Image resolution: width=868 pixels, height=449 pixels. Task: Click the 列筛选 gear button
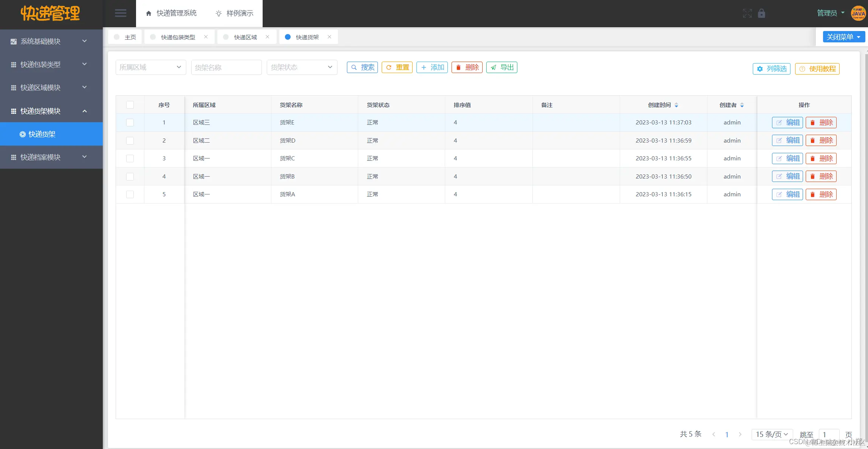[771, 69]
